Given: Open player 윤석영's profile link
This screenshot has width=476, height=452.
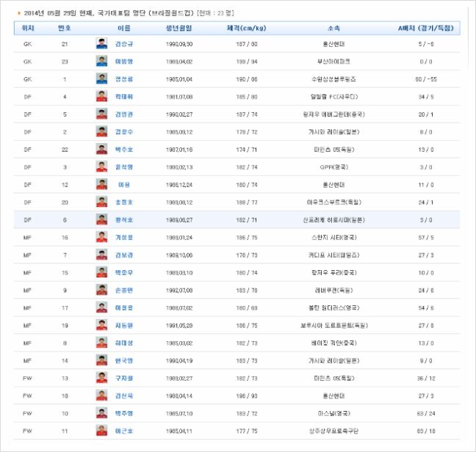Looking at the screenshot, I should coord(124,167).
